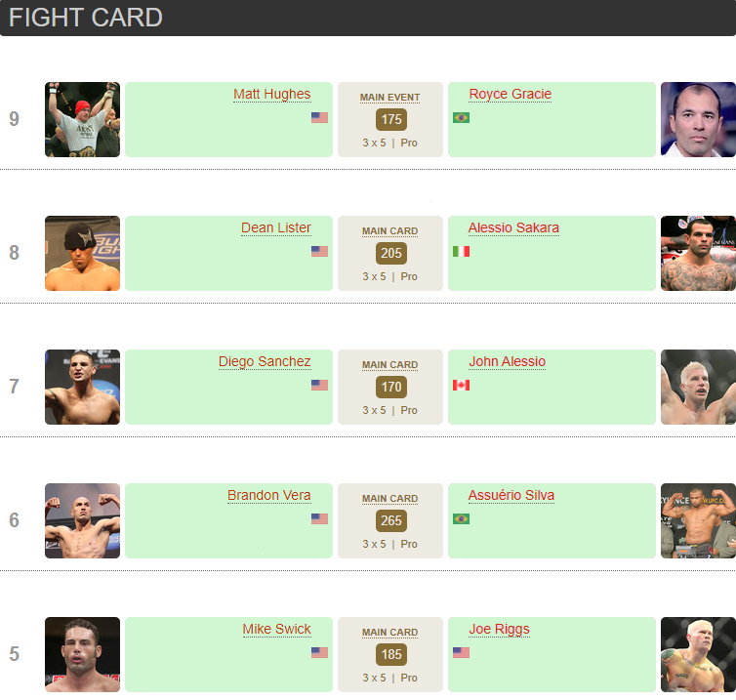Click the US flag under Matt Hughes
Viewport: 736px width, 700px height.
319,118
